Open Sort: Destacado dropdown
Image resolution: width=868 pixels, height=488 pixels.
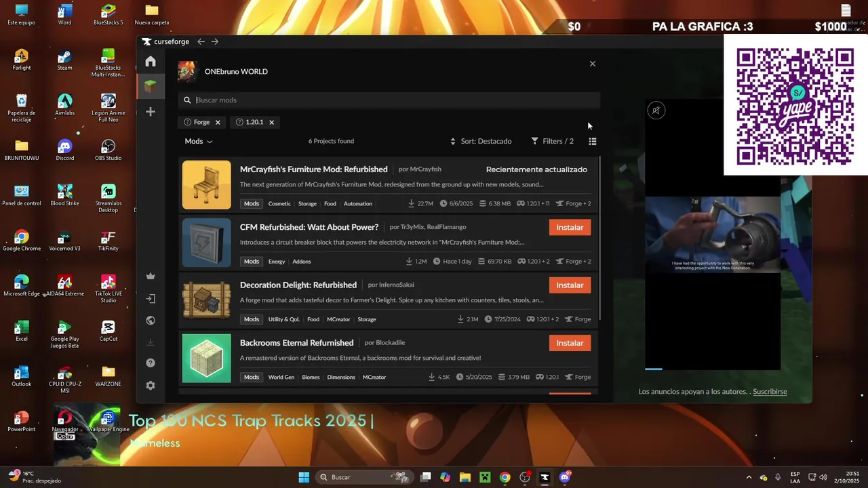click(481, 142)
